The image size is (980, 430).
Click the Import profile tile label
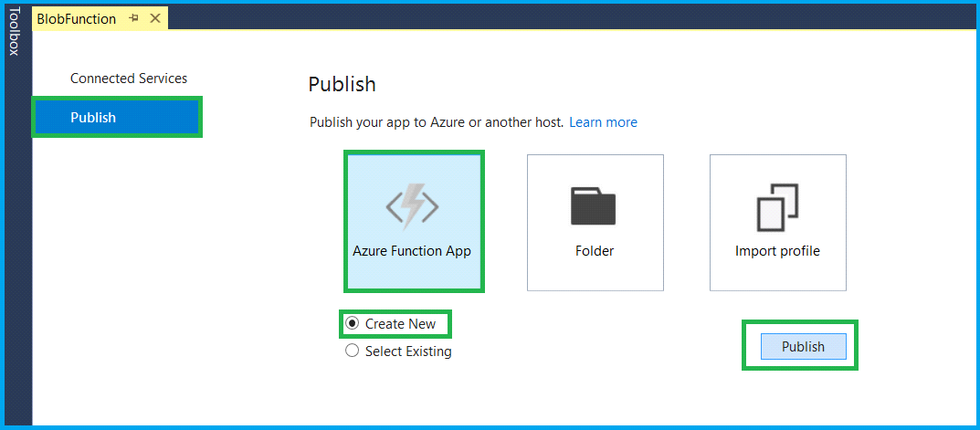(x=777, y=251)
